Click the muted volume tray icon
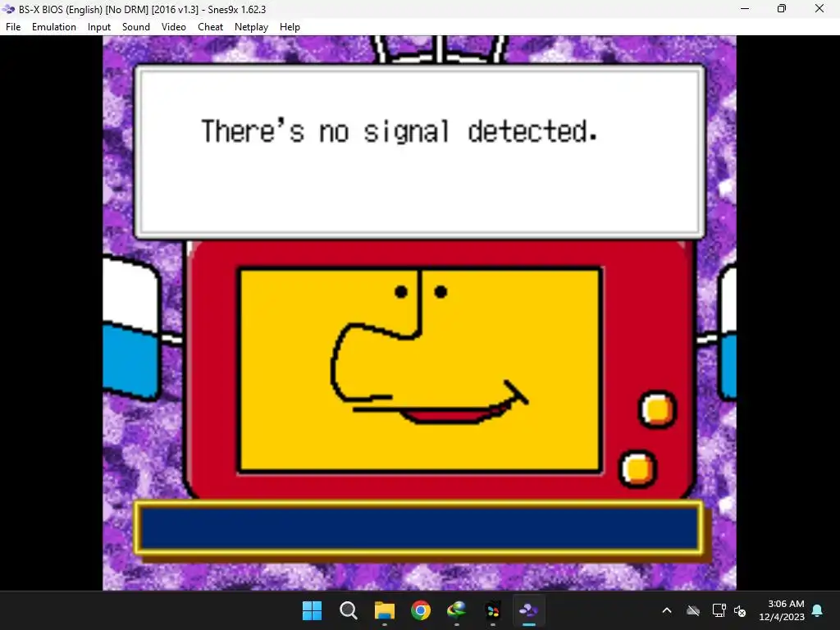Image resolution: width=840 pixels, height=630 pixels. tap(740, 610)
